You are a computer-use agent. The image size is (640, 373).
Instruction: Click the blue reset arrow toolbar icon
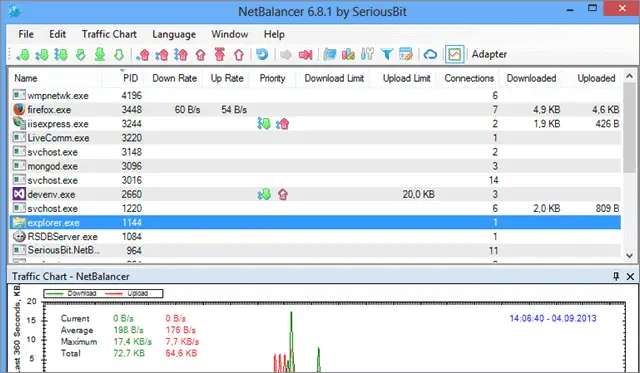[x=262, y=54]
